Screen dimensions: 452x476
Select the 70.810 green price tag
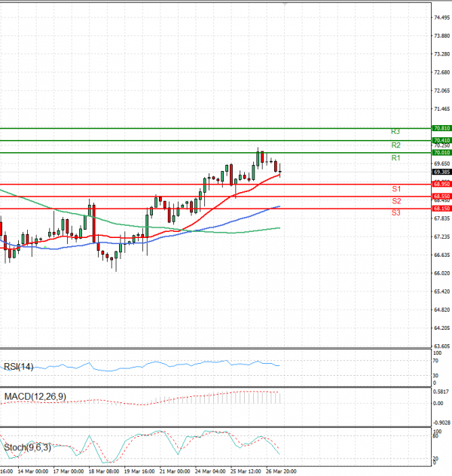point(441,129)
